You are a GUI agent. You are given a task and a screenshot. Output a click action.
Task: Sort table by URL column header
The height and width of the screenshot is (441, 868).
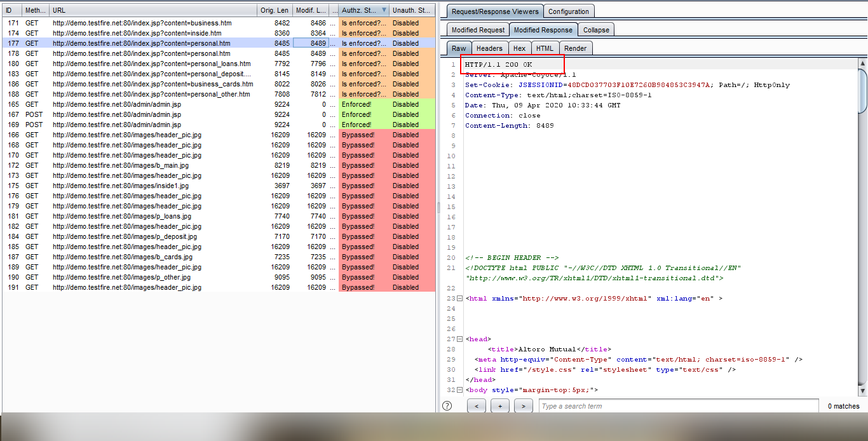[x=153, y=10]
